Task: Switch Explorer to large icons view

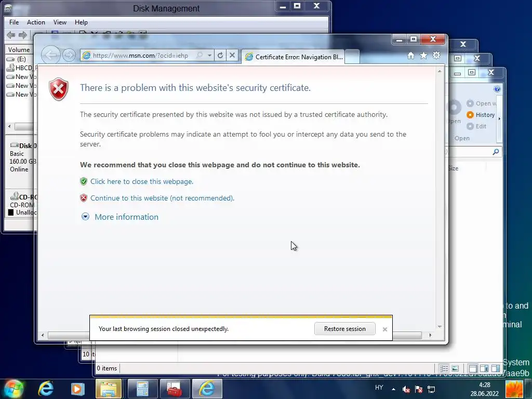Action: tap(455, 368)
